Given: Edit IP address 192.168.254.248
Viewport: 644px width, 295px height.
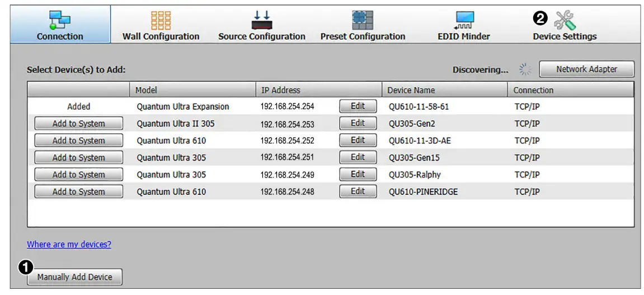Looking at the screenshot, I should (x=358, y=191).
